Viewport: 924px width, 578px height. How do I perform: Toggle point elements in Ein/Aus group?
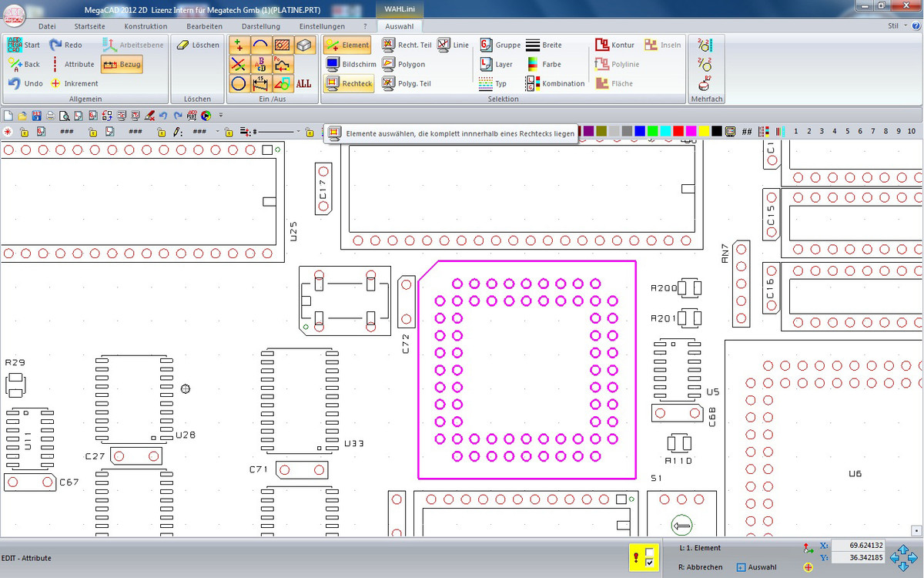[x=239, y=45]
